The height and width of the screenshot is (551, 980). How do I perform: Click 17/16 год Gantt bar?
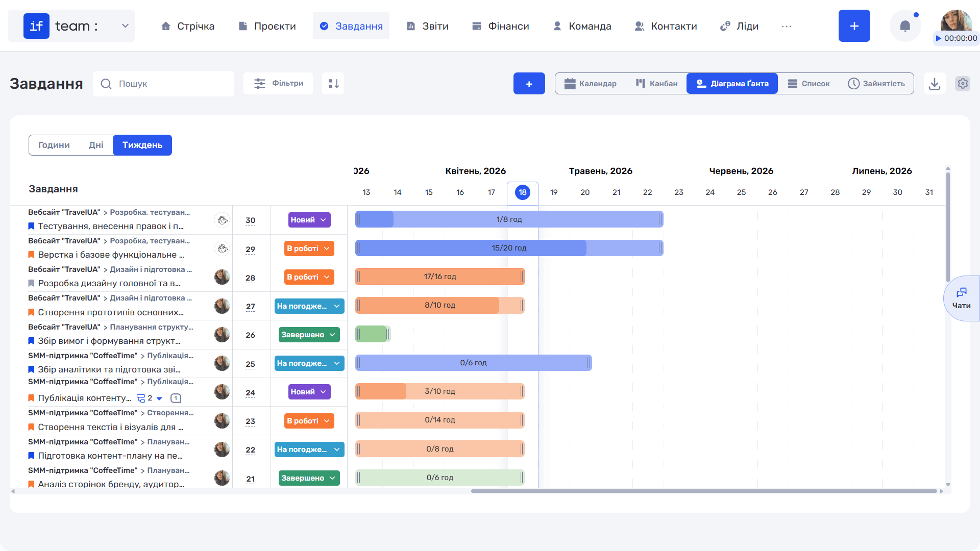coord(440,277)
